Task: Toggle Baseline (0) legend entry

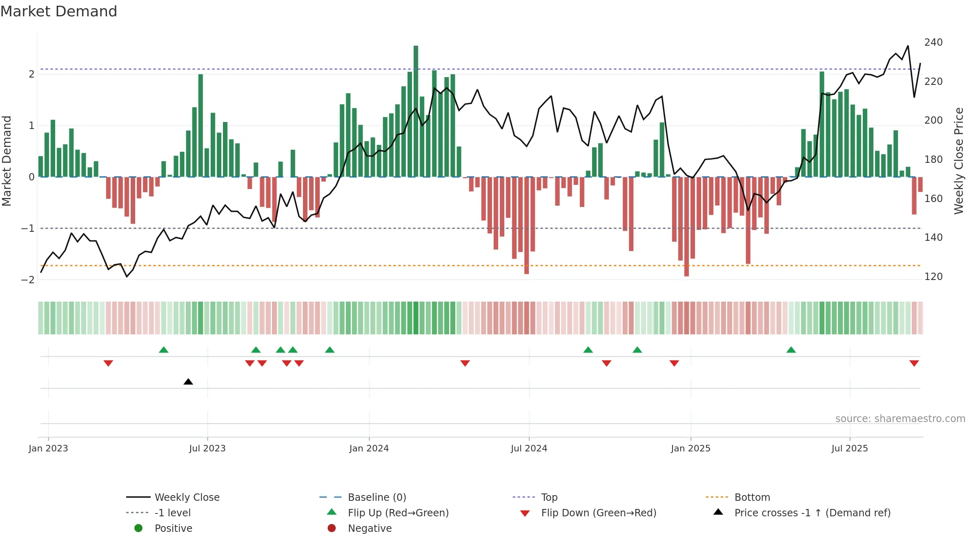Action: click(x=363, y=497)
